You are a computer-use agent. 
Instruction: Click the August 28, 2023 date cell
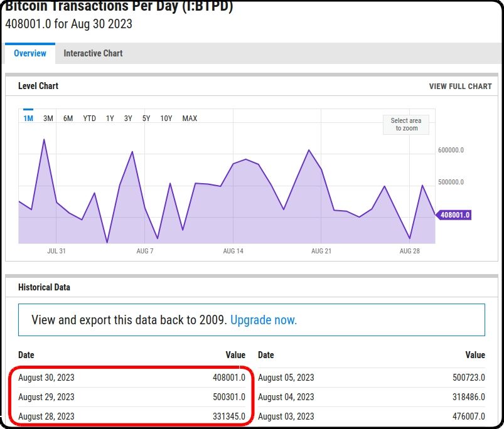coord(46,416)
